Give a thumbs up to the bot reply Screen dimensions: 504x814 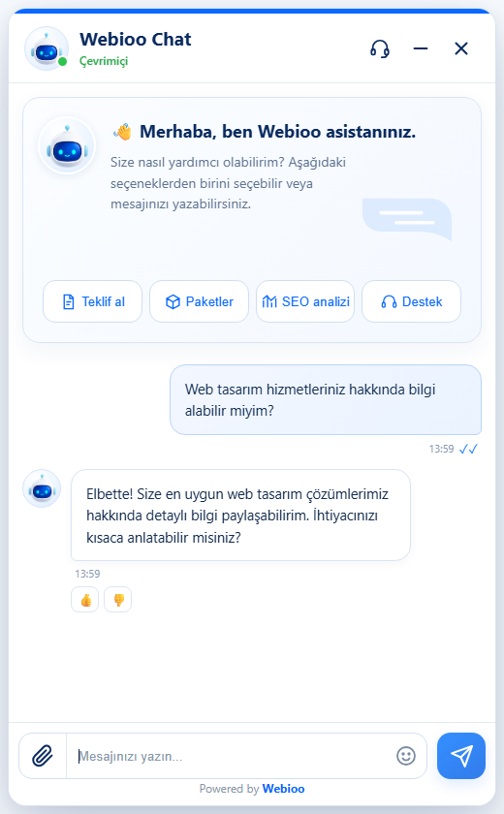pos(85,600)
